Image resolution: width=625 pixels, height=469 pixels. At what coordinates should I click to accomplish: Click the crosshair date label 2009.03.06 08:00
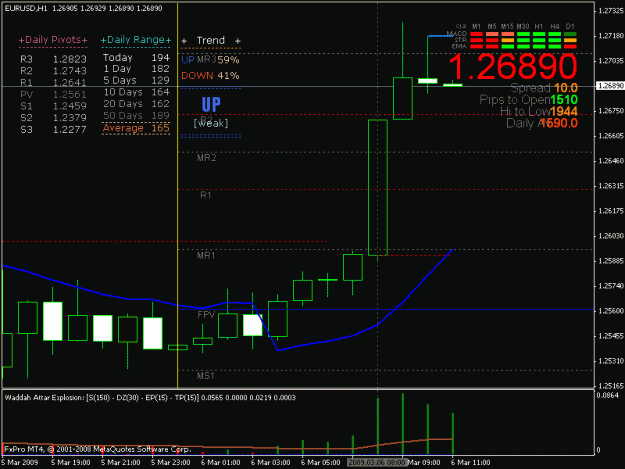pos(377,463)
